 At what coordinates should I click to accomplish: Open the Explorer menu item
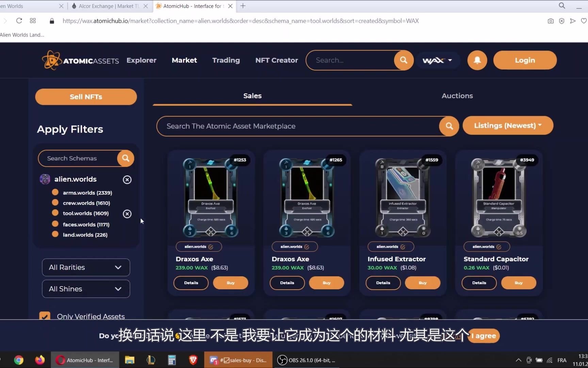click(x=141, y=60)
